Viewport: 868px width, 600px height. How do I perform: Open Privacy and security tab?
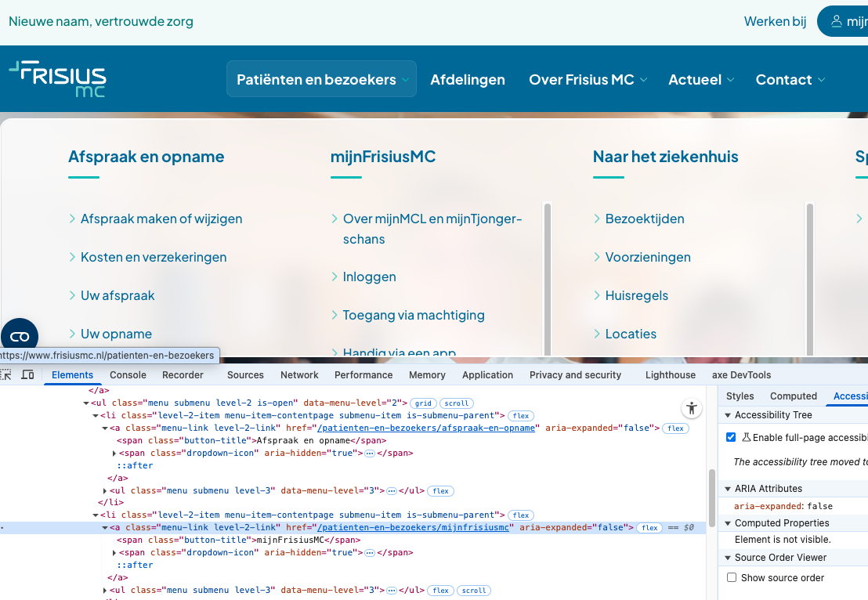click(575, 374)
